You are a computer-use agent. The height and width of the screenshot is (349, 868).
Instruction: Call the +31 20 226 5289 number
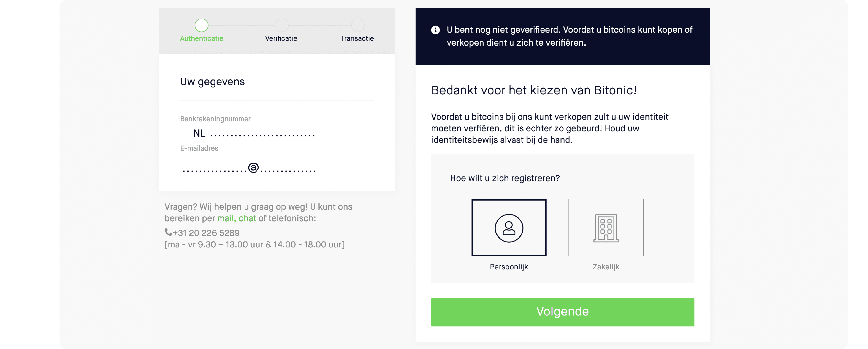pos(206,233)
